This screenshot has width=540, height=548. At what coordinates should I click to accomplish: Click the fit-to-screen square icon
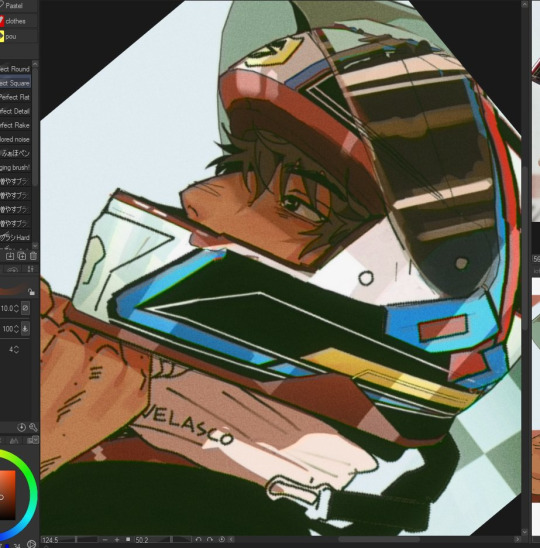pos(128,540)
